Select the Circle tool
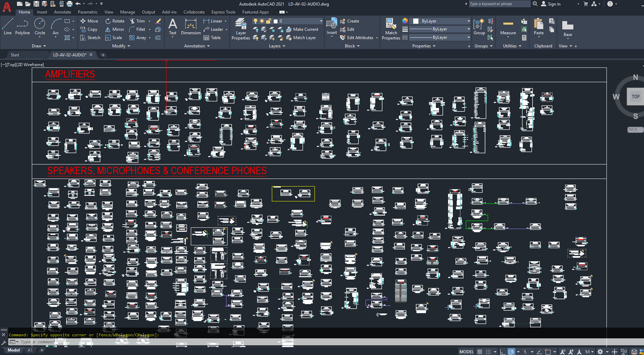The height and width of the screenshot is (355, 644). [x=40, y=27]
